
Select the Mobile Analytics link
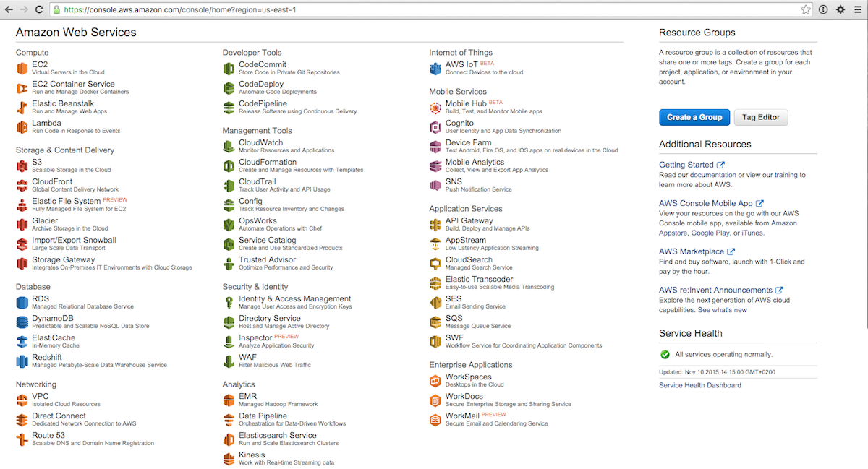point(475,162)
